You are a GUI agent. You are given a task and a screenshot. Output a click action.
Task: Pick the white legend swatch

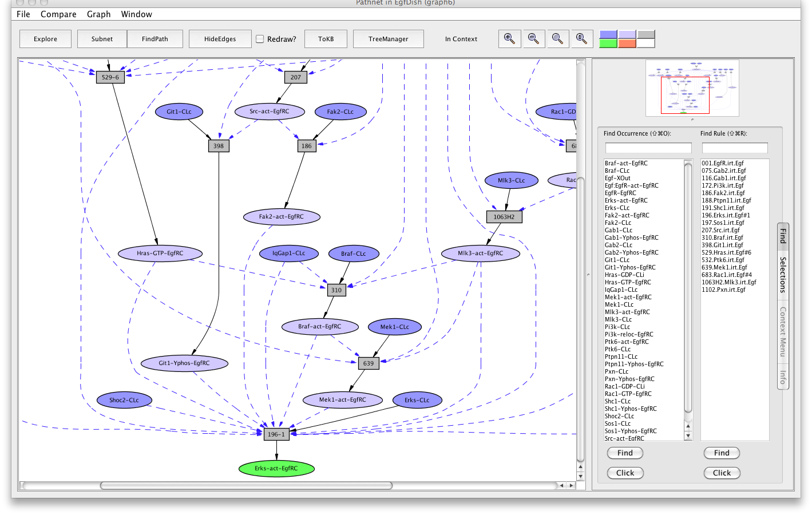646,43
